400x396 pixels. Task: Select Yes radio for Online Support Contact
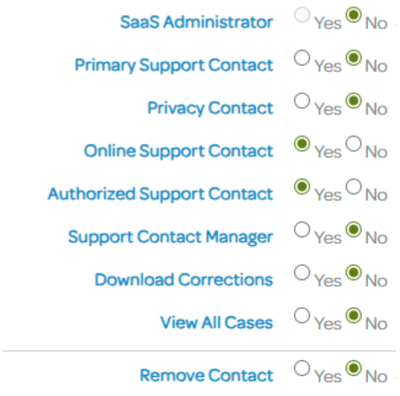click(x=302, y=144)
